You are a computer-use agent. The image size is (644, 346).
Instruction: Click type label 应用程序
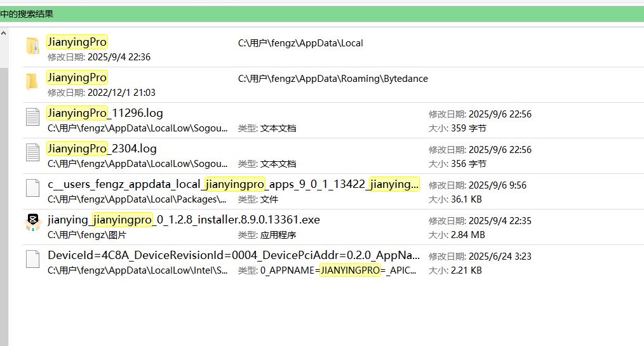click(x=278, y=235)
